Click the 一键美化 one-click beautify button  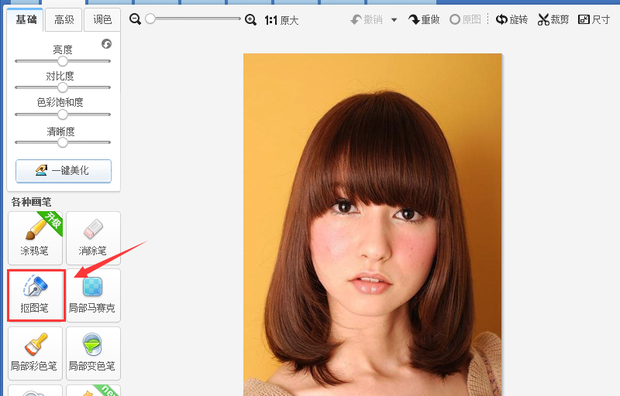64,171
